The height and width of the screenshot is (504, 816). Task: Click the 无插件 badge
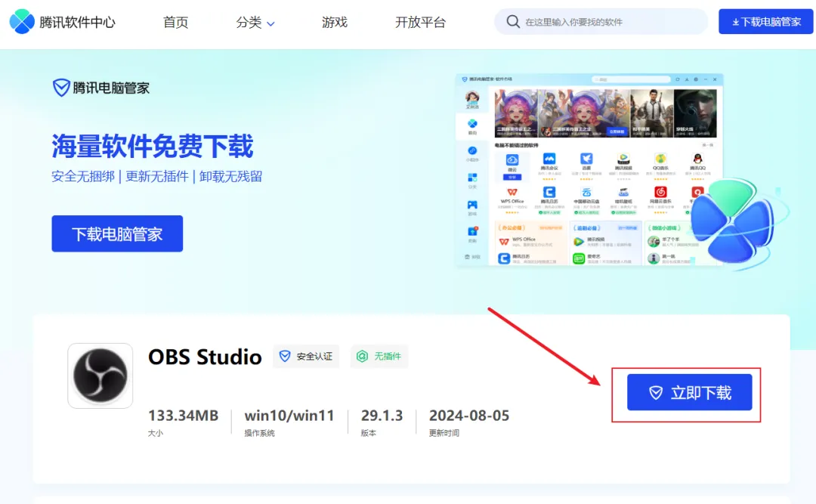tap(379, 356)
